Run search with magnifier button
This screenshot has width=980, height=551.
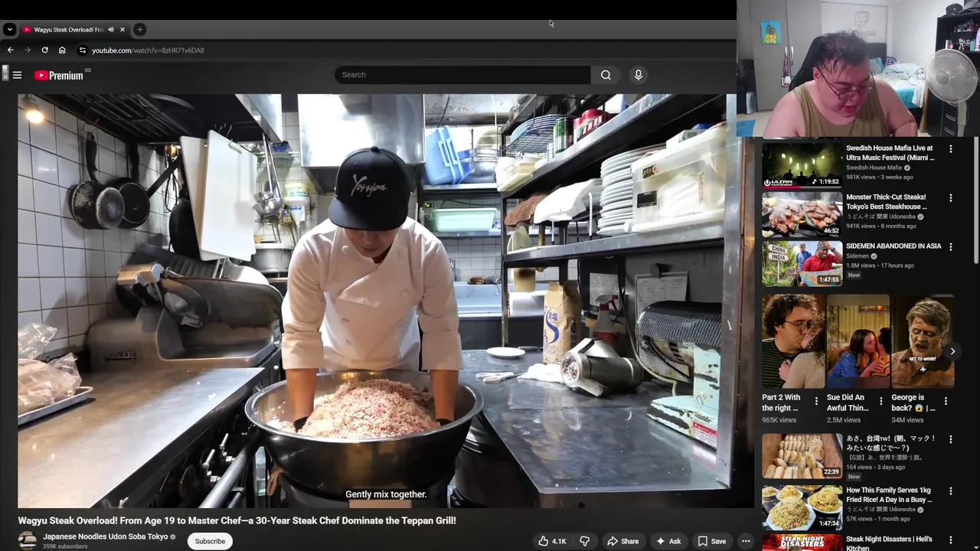[x=606, y=74]
